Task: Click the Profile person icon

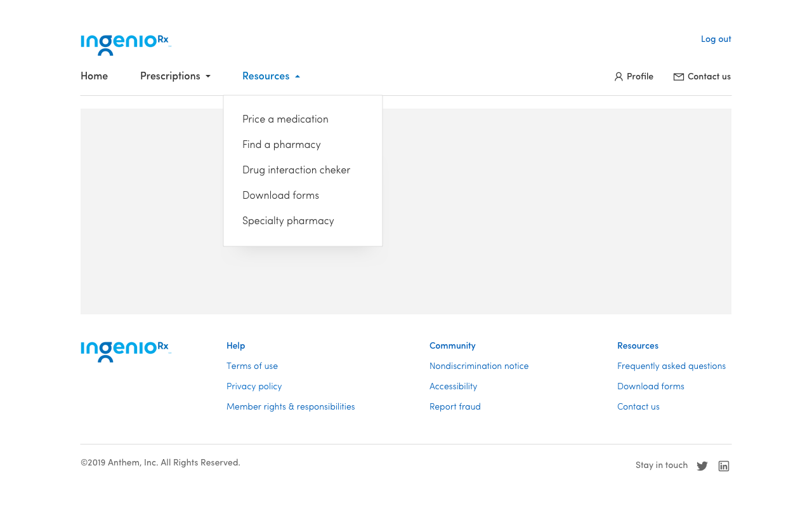Action: coord(619,77)
